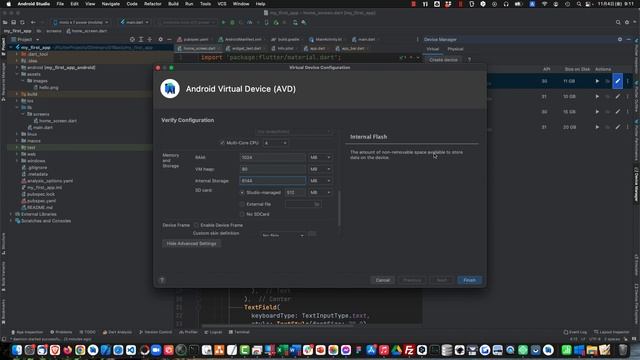640x360 pixels.
Task: Select No SDCard option
Action: coord(242,214)
